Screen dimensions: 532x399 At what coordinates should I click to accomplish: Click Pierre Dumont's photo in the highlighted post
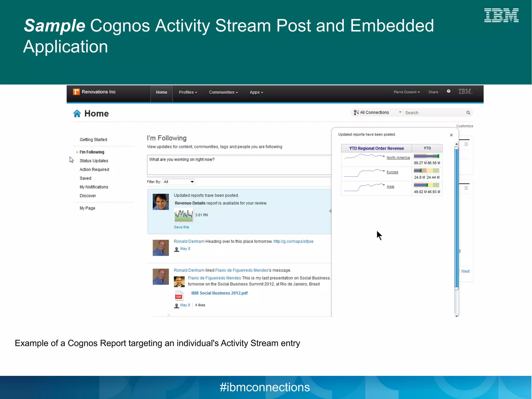click(161, 202)
